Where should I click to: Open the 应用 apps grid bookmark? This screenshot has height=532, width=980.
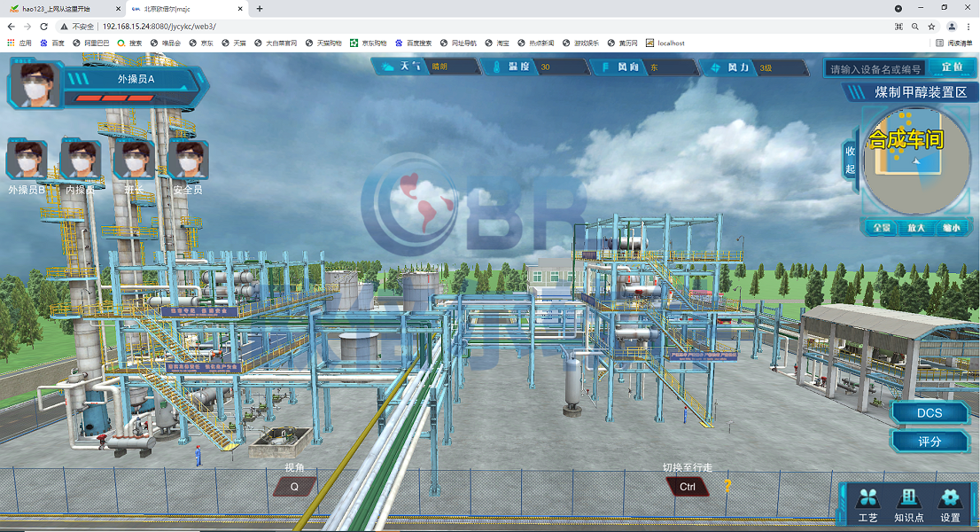click(19, 43)
